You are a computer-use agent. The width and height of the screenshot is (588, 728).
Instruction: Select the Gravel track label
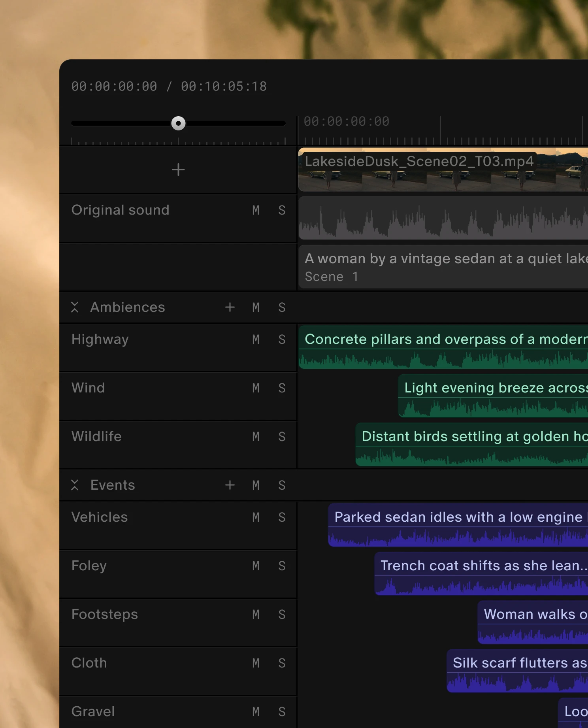tap(93, 711)
